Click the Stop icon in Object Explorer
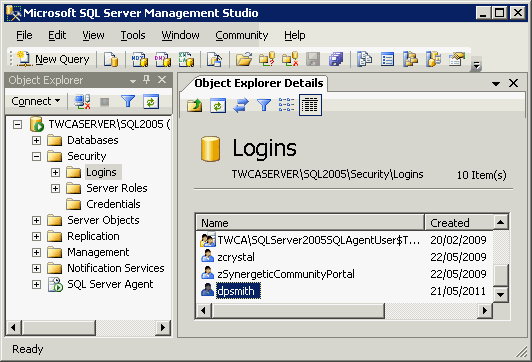 tap(104, 102)
